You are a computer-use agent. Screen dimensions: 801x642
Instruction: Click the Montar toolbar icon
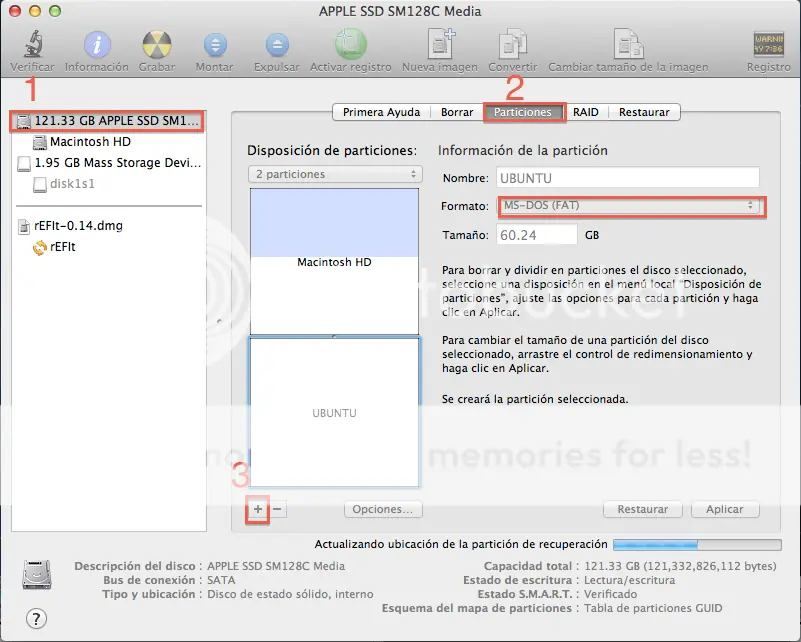click(x=215, y=45)
